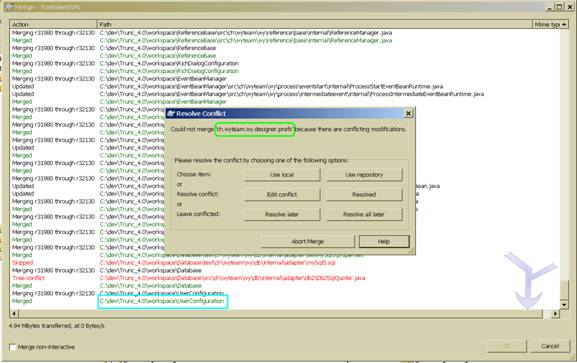Abort the merge operation
This screenshot has width=577, height=363.
[308, 242]
